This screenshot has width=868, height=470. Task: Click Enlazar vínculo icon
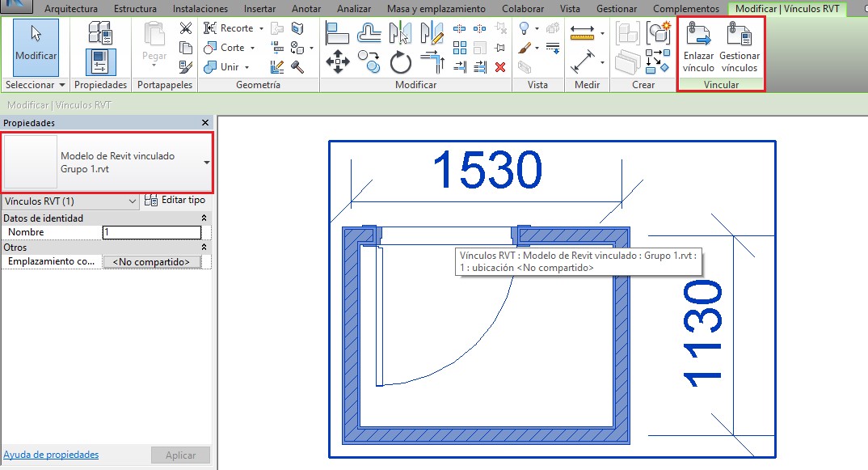click(698, 49)
